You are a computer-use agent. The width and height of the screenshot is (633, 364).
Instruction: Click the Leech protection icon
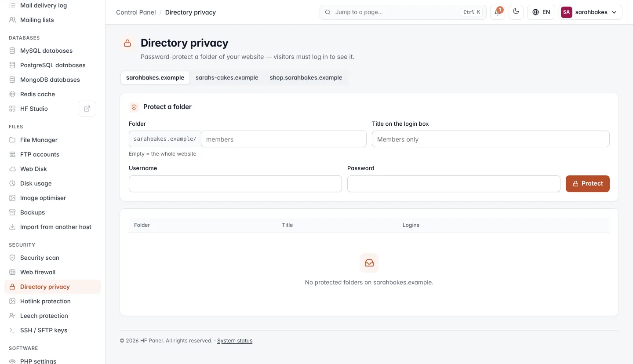pyautogui.click(x=12, y=316)
